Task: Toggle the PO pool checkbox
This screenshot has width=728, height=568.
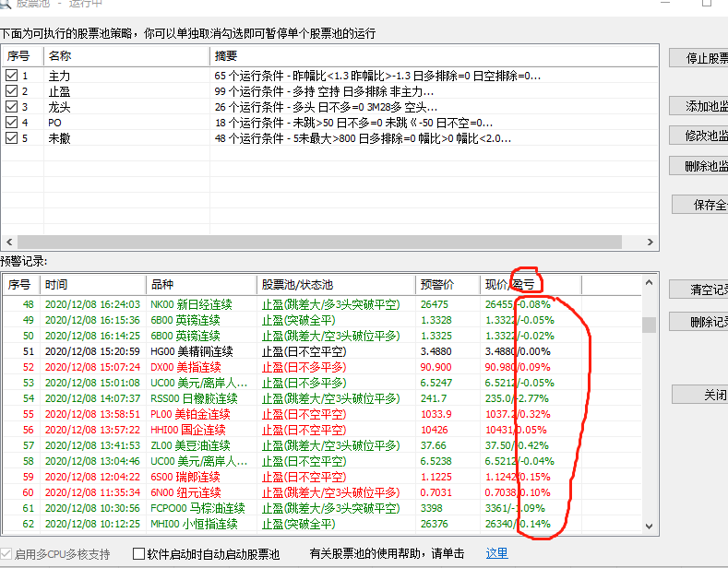Action: [12, 122]
